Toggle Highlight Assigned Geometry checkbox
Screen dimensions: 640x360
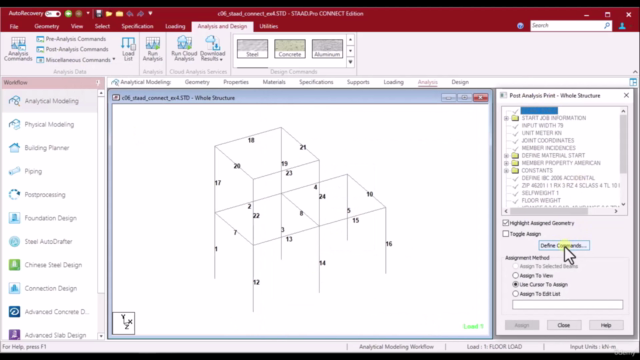tap(506, 223)
